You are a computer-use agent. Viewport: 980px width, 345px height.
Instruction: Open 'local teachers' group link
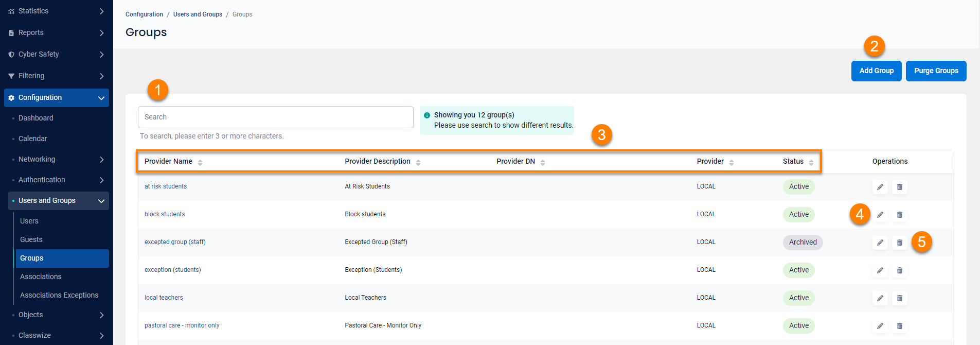(x=164, y=298)
